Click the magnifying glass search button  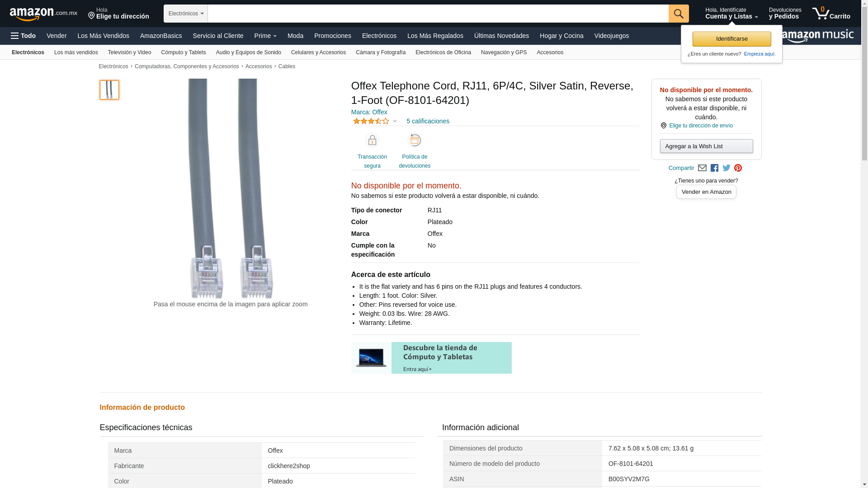click(x=678, y=14)
